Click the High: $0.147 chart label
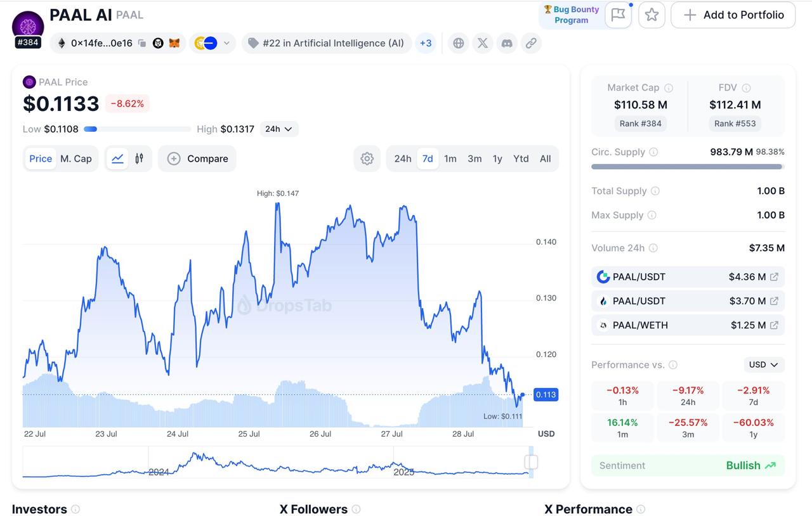Viewport: 812px width, 516px height. point(277,193)
